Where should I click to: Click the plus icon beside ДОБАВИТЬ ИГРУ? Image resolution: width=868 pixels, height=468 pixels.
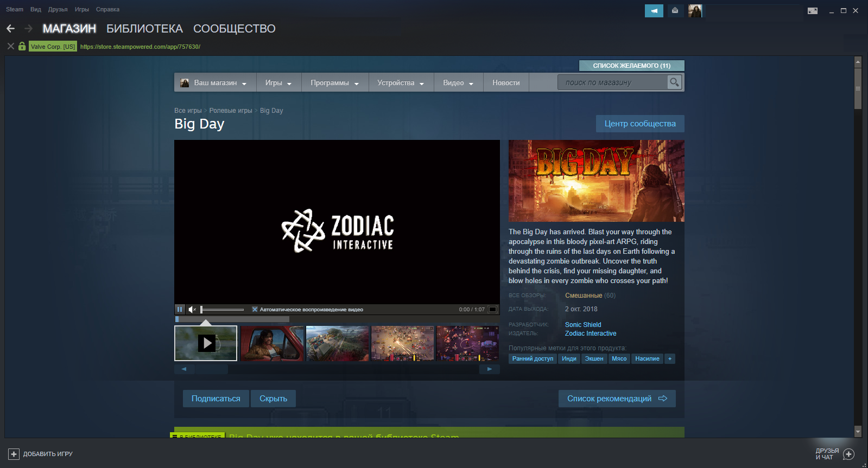[x=14, y=454]
